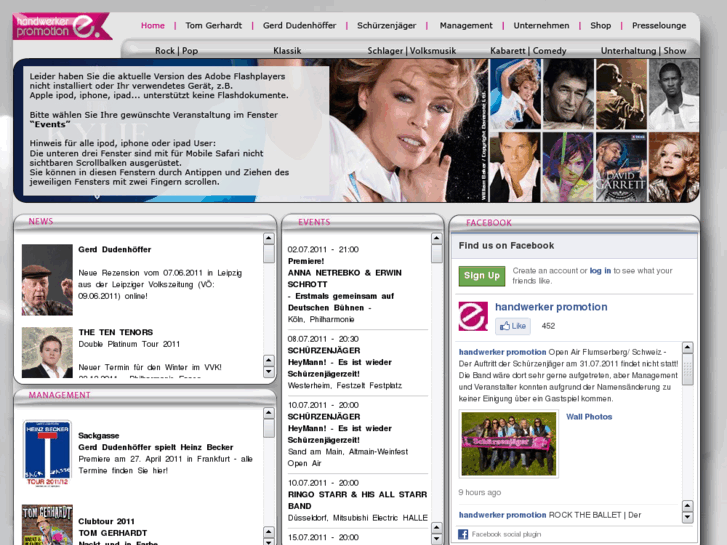Click the Tom Gerhardt Clubtour poster
727x545 pixels.
point(47,525)
